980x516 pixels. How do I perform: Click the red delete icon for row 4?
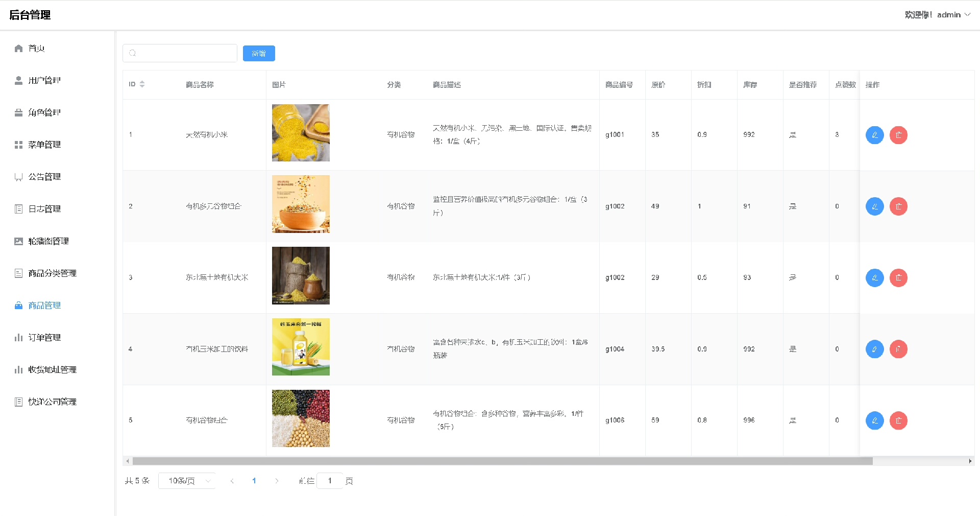pos(898,349)
